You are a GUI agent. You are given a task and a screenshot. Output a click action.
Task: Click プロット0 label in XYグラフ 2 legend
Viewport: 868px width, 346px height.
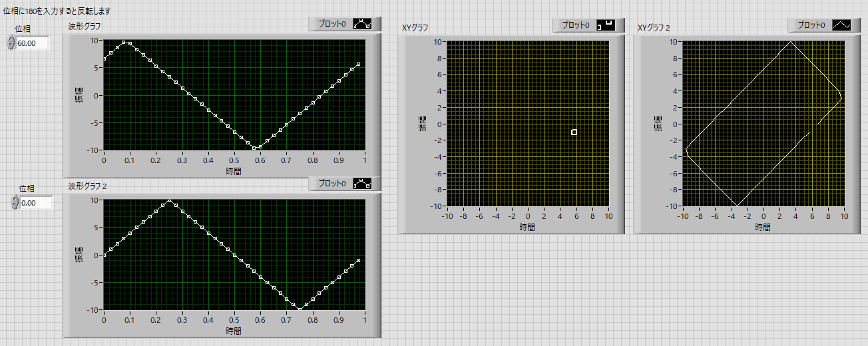tap(812, 25)
